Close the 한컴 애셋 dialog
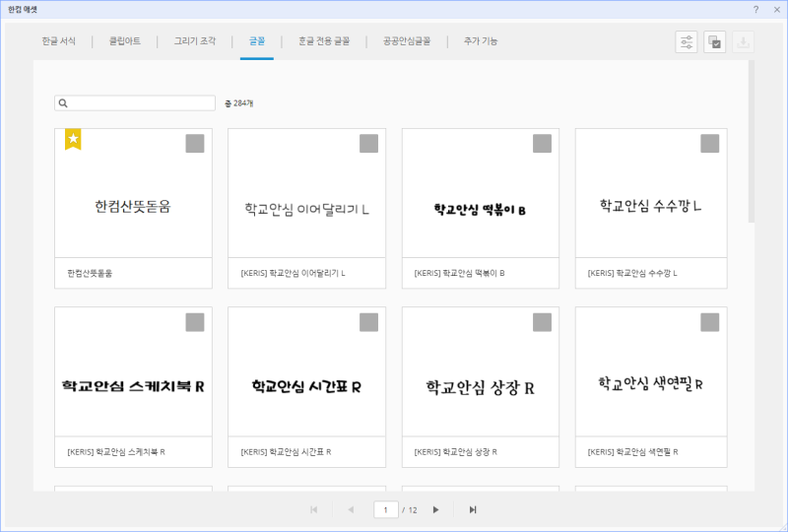The image size is (788, 532). [777, 9]
